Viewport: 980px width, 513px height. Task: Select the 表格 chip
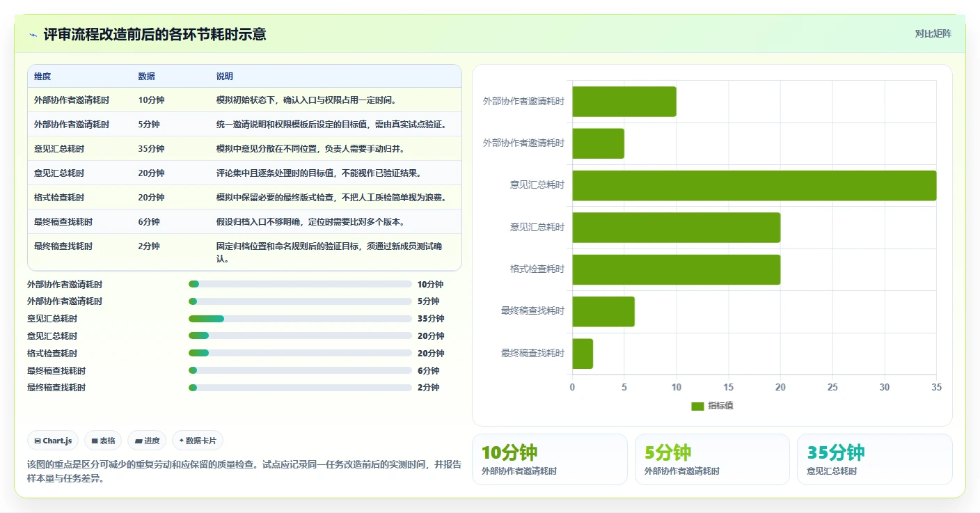tap(103, 441)
